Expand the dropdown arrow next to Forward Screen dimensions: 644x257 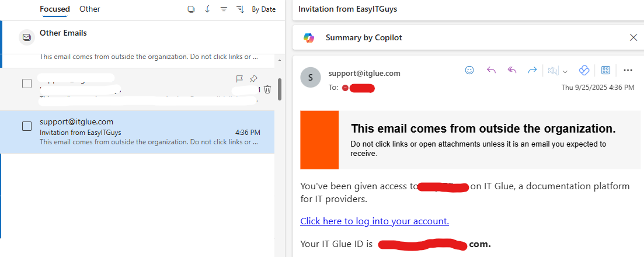565,71
